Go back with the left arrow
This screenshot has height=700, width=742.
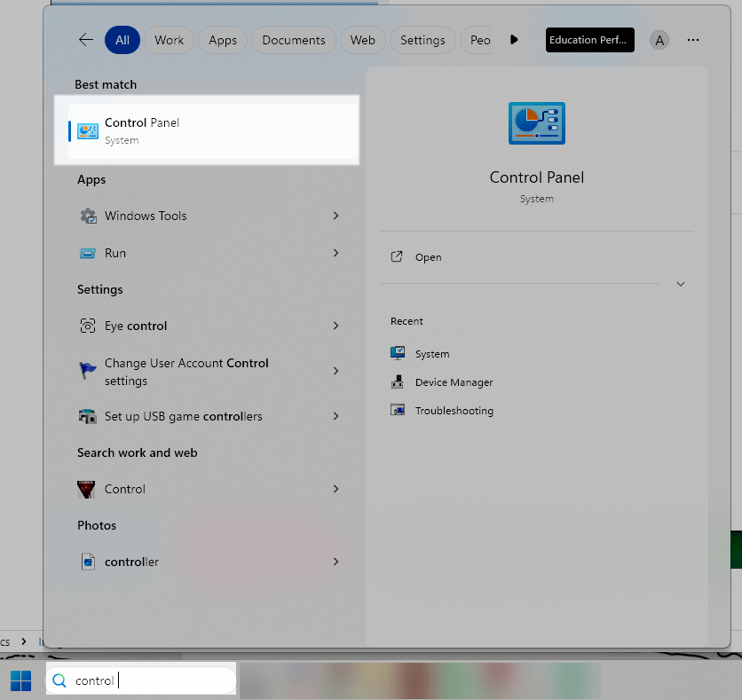(x=86, y=40)
